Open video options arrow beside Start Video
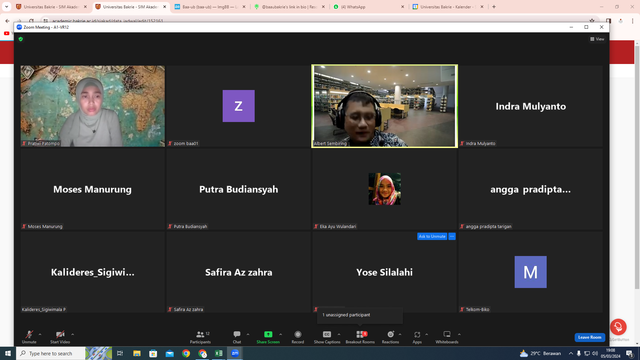 pos(73,334)
